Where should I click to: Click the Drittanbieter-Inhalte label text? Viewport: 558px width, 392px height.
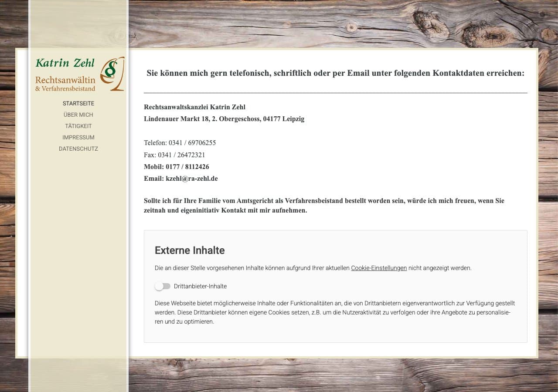pyautogui.click(x=200, y=286)
